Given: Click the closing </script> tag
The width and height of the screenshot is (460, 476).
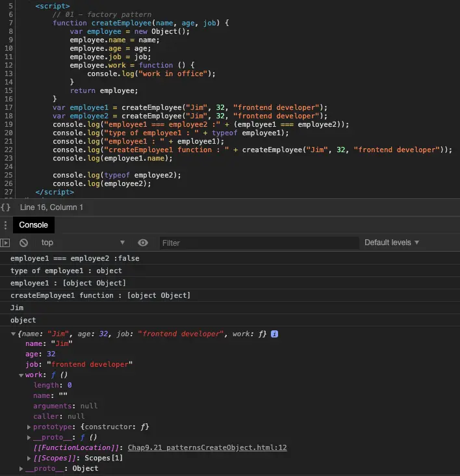Looking at the screenshot, I should [x=55, y=192].
